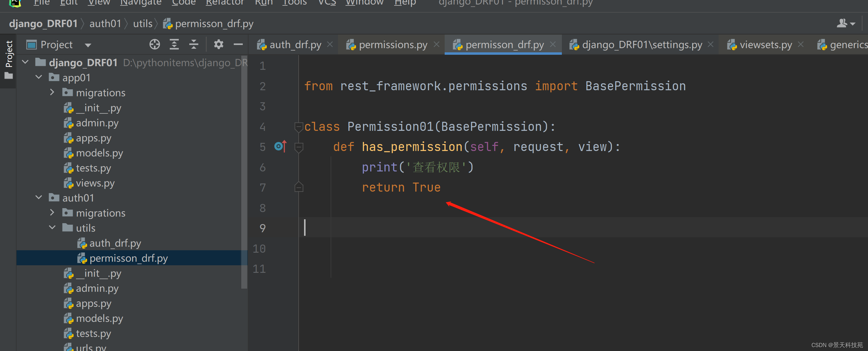Expand the app01 migrations folder
The image size is (868, 351).
[52, 92]
